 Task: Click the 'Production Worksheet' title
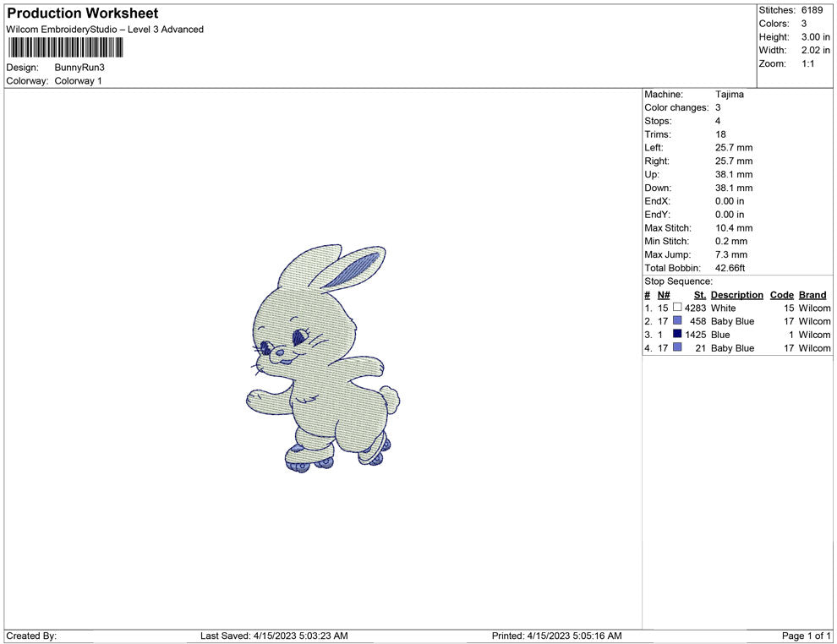pyautogui.click(x=83, y=14)
